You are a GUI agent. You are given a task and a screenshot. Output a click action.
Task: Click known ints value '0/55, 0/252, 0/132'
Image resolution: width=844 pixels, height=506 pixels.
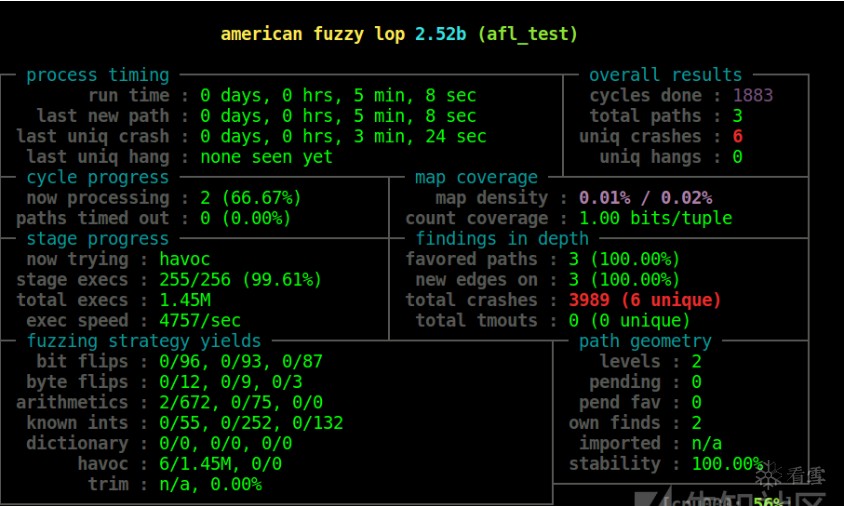[251, 423]
